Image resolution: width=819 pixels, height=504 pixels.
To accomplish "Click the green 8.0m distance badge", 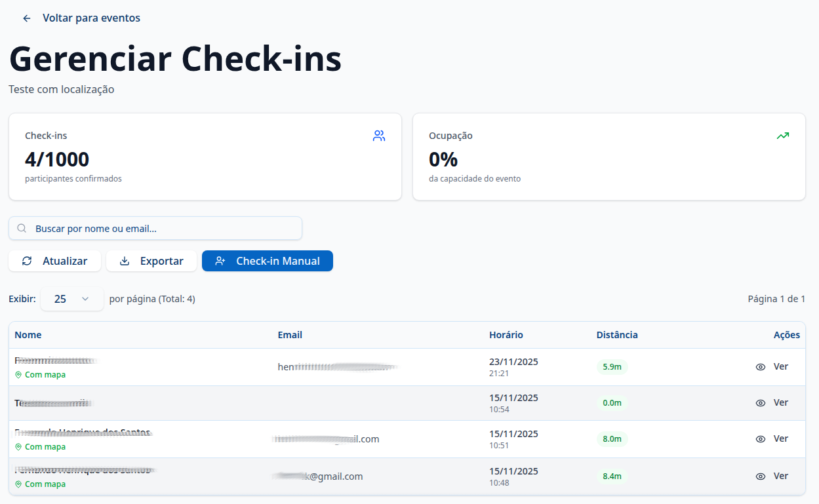I will [611, 438].
